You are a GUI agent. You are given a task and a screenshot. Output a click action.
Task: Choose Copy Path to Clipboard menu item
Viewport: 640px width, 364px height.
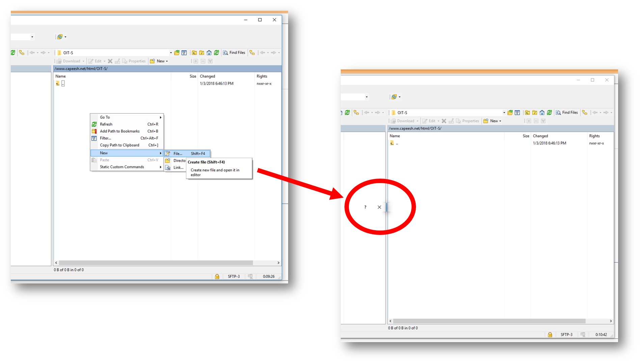119,145
